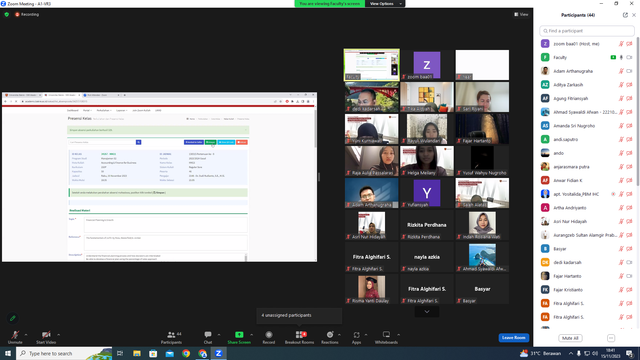Open Chrome from the taskbar
The image size is (640, 360).
186,353
